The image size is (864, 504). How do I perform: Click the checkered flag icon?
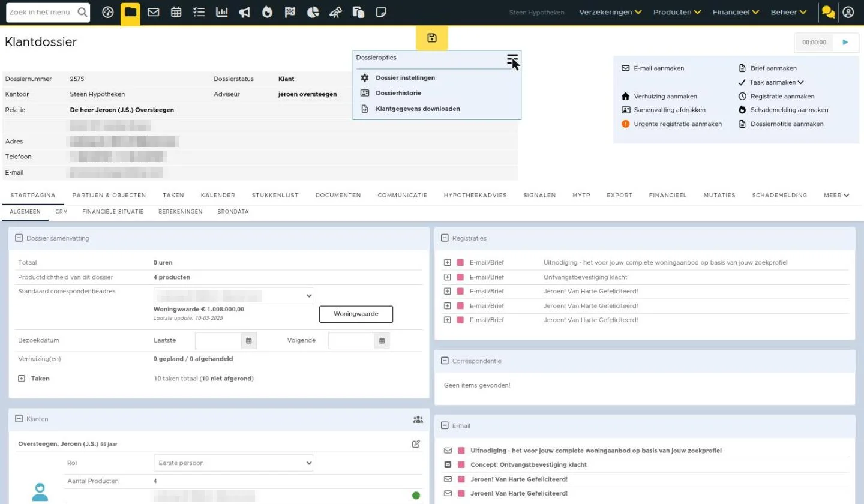(x=290, y=12)
